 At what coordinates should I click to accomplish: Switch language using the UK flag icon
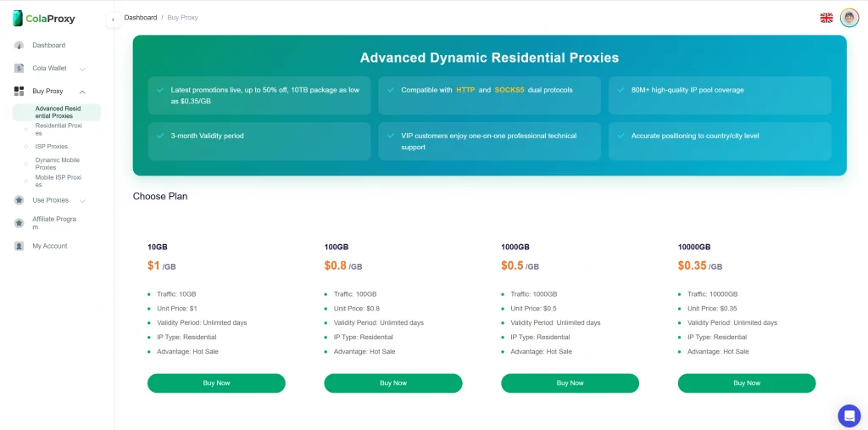tap(826, 18)
